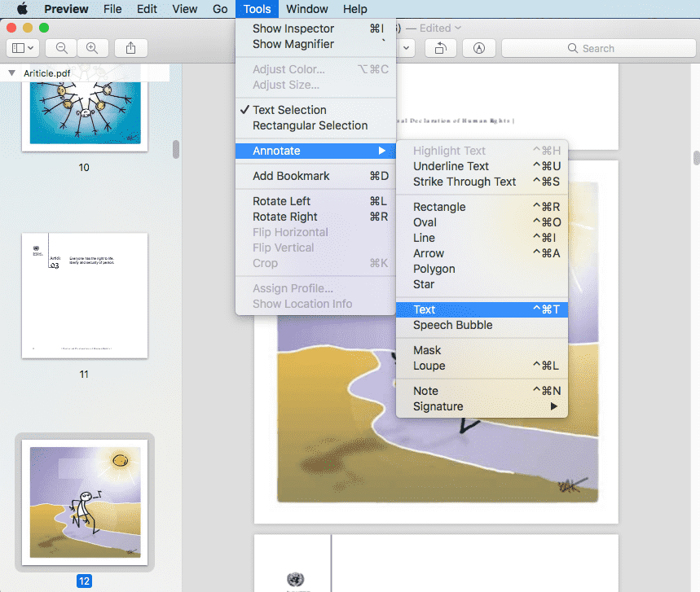Click the zoom out magnifier icon
The image size is (700, 592).
click(x=62, y=48)
